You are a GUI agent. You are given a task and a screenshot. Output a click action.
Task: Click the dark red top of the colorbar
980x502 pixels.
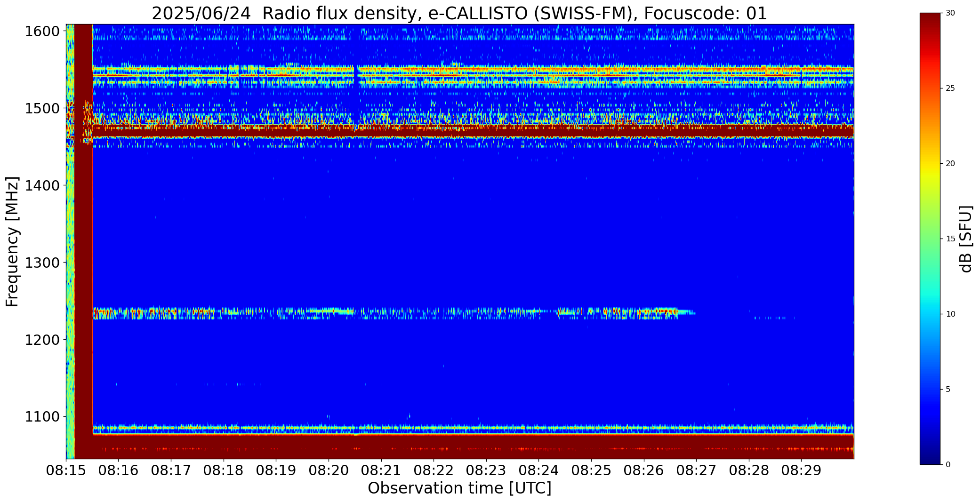point(931,21)
